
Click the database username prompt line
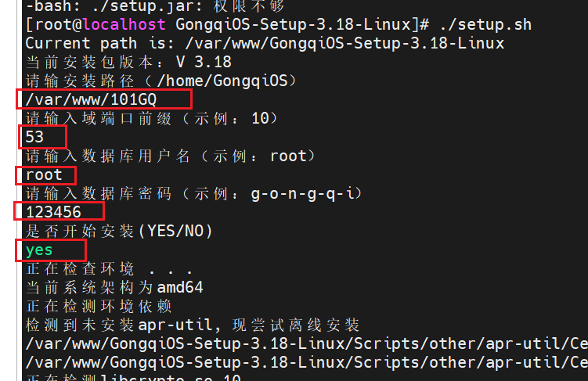click(x=171, y=156)
